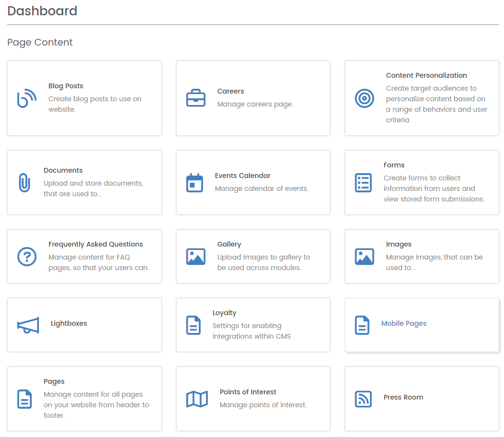Click 'Create forms to collect information' description
Screen dimensions: 504x437
point(434,189)
